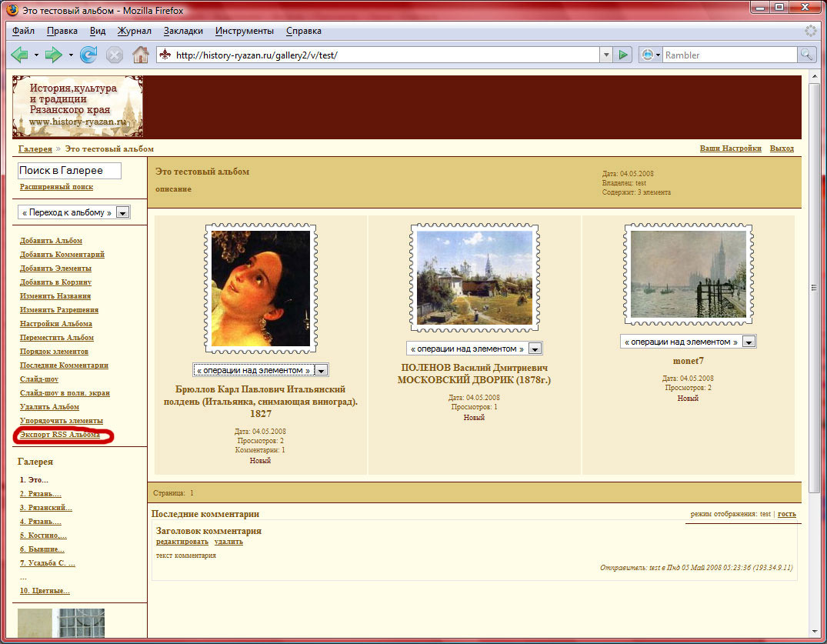This screenshot has height=644, width=827.
Task: Open the Инструменты menu
Action: 244,31
